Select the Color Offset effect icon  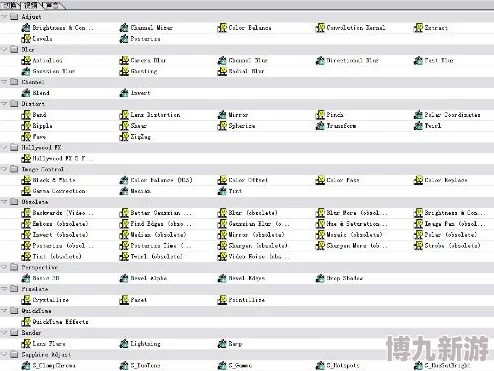click(222, 180)
